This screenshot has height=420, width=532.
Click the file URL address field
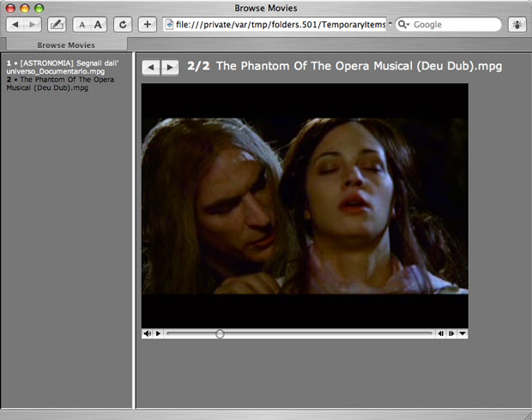(x=275, y=24)
